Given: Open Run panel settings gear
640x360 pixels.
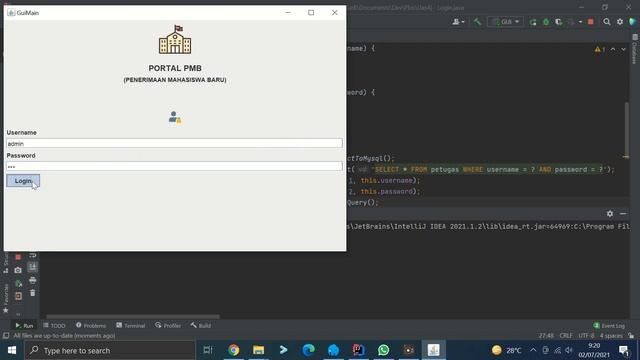Looking at the screenshot, I should (610, 213).
